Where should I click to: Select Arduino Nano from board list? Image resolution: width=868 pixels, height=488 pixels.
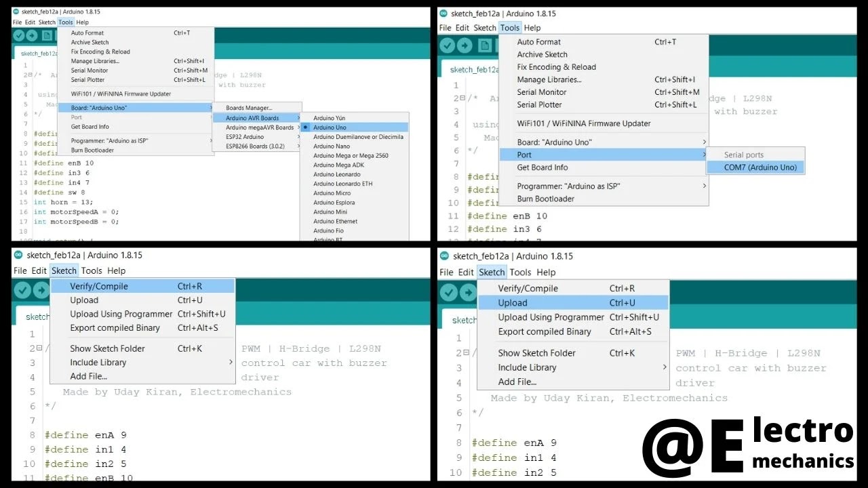coord(332,146)
